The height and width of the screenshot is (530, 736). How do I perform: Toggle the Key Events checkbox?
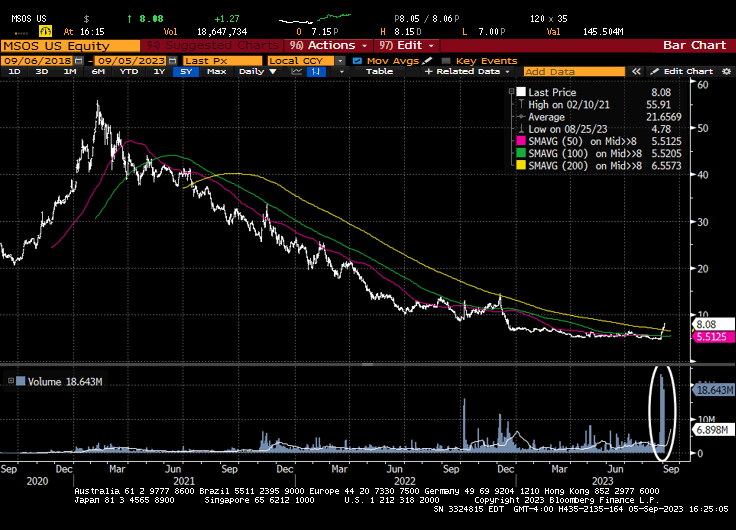pos(446,61)
